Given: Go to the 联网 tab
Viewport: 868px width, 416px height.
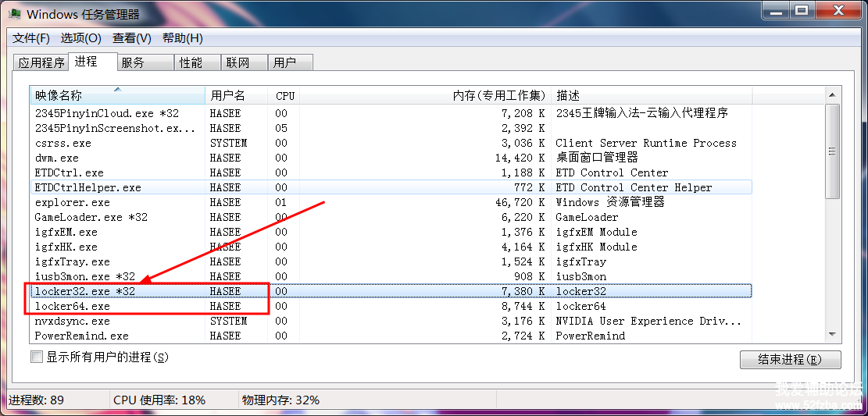Looking at the screenshot, I should coord(244,62).
